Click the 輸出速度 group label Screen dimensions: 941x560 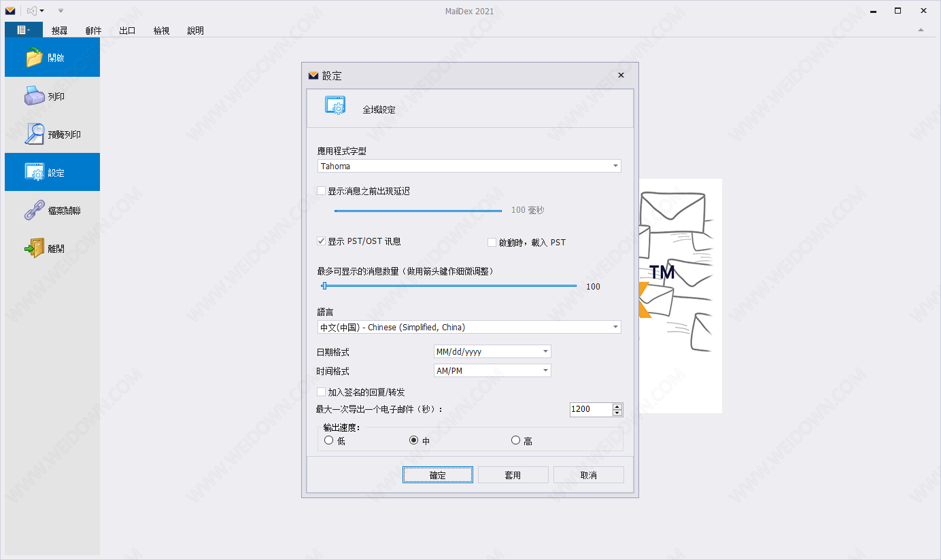pos(342,427)
